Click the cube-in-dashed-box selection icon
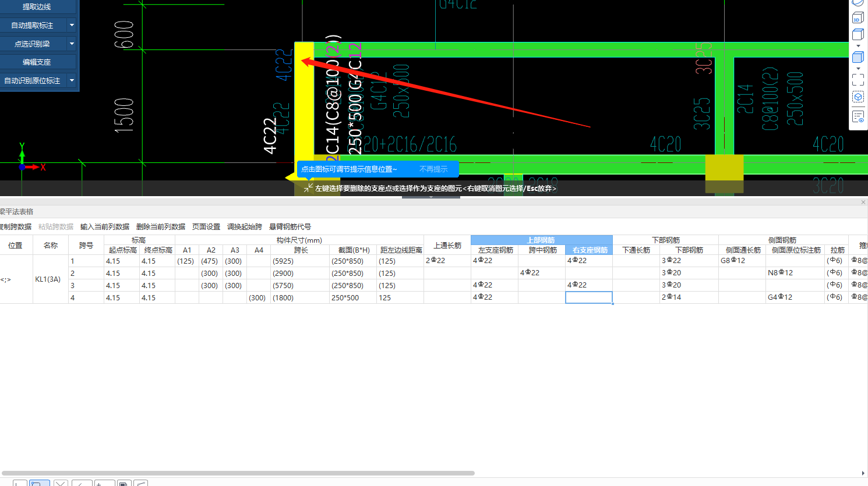Viewport: 868px width, 486px height. click(858, 97)
